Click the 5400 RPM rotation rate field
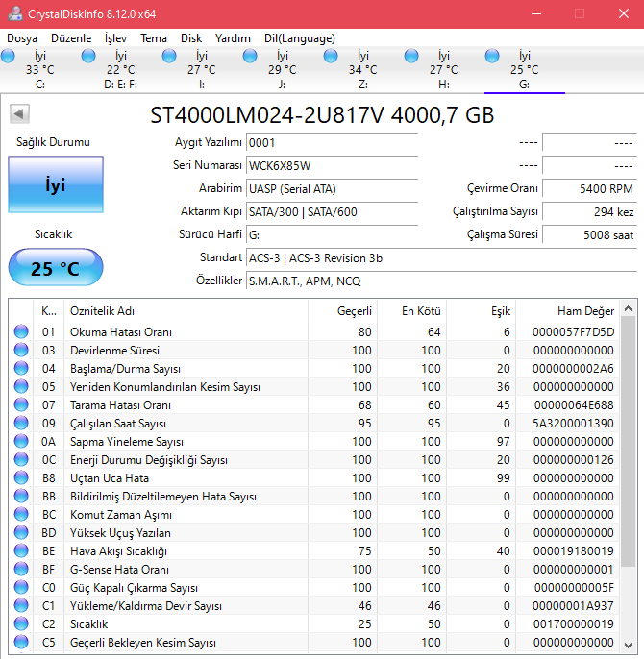This screenshot has height=659, width=644. click(x=590, y=188)
